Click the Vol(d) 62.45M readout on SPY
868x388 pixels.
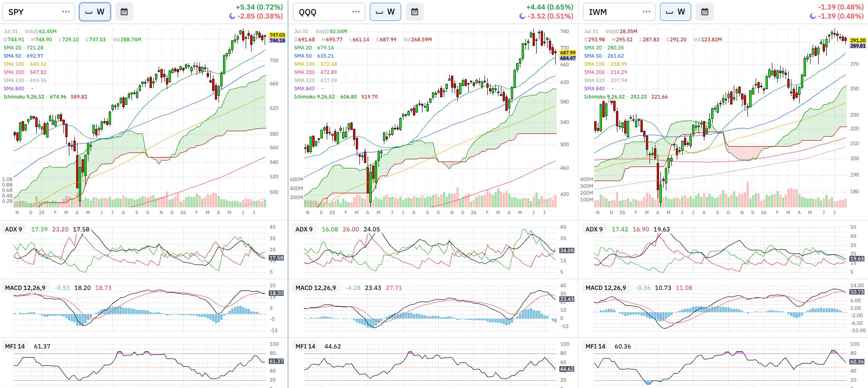click(x=41, y=31)
